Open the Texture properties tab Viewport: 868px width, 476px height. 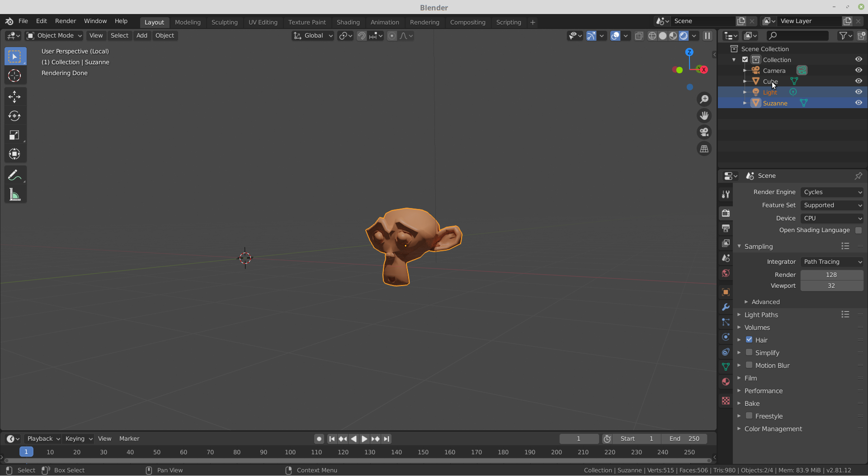click(x=726, y=401)
